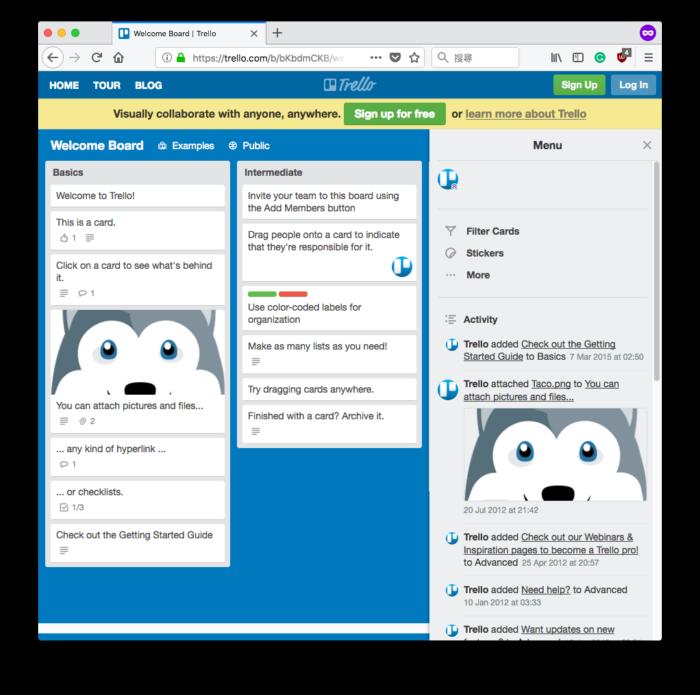
Task: Go to the browser home icon
Action: coord(118,58)
